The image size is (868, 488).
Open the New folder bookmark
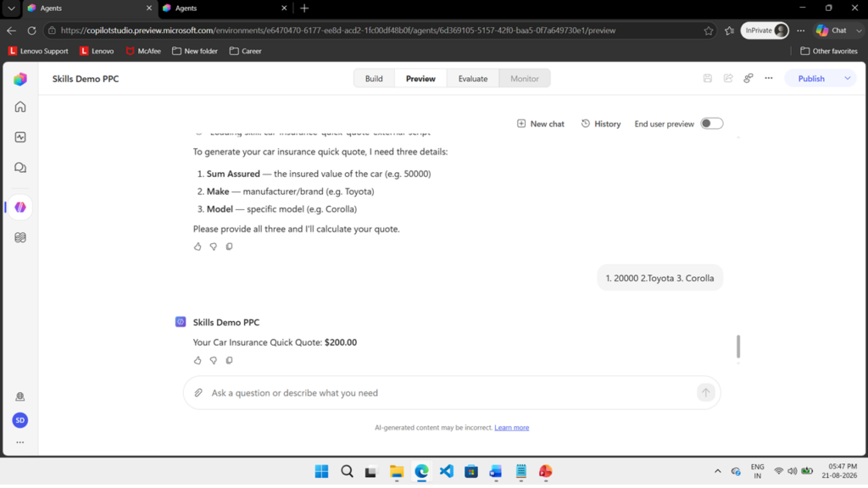point(195,51)
